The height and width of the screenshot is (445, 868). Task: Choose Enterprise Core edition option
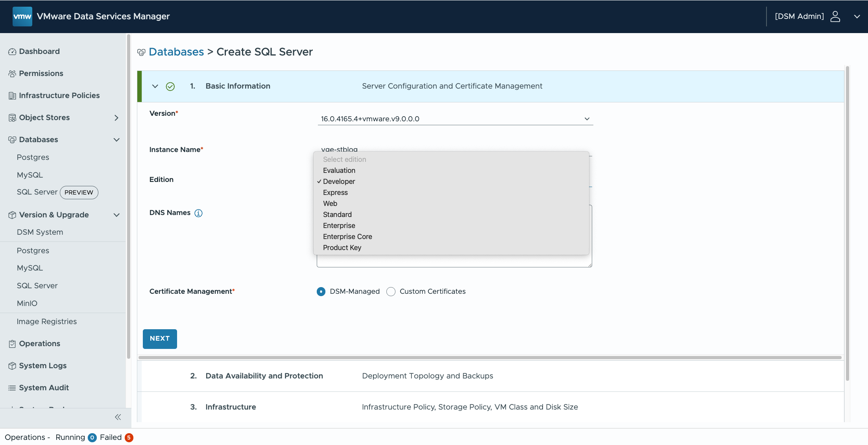[x=347, y=237]
